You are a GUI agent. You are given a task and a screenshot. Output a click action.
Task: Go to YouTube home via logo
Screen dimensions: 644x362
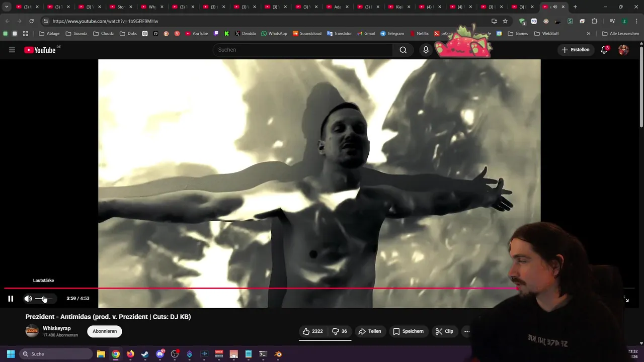click(x=40, y=50)
